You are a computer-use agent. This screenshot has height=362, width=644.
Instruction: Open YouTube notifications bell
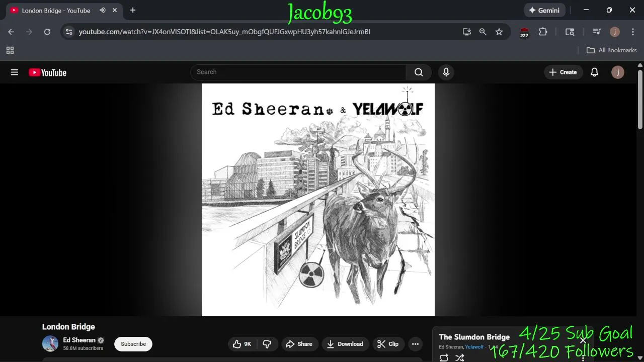point(594,72)
